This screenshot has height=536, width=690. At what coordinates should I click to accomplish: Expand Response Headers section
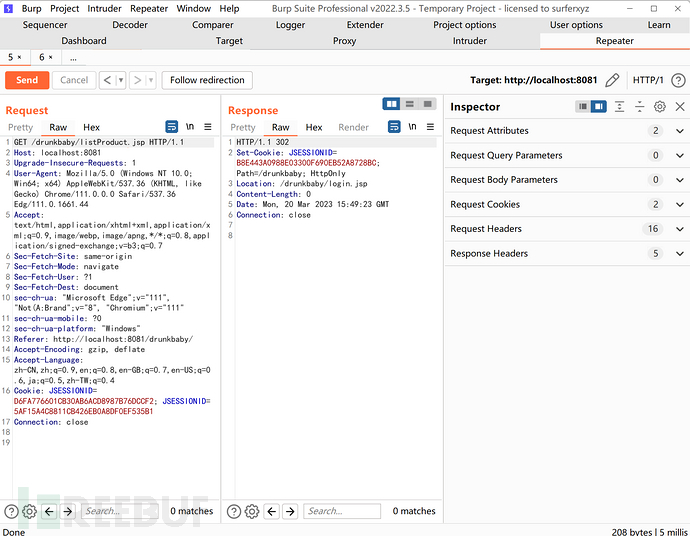(679, 253)
